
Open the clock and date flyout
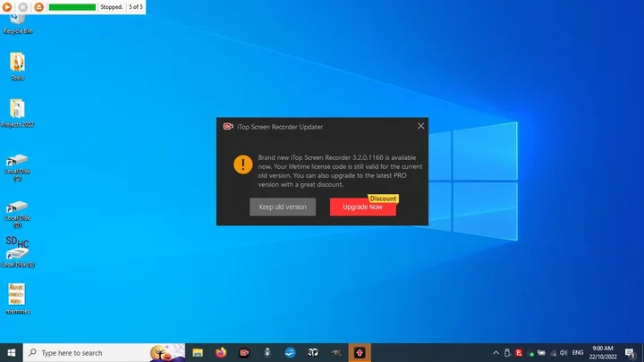tap(603, 352)
